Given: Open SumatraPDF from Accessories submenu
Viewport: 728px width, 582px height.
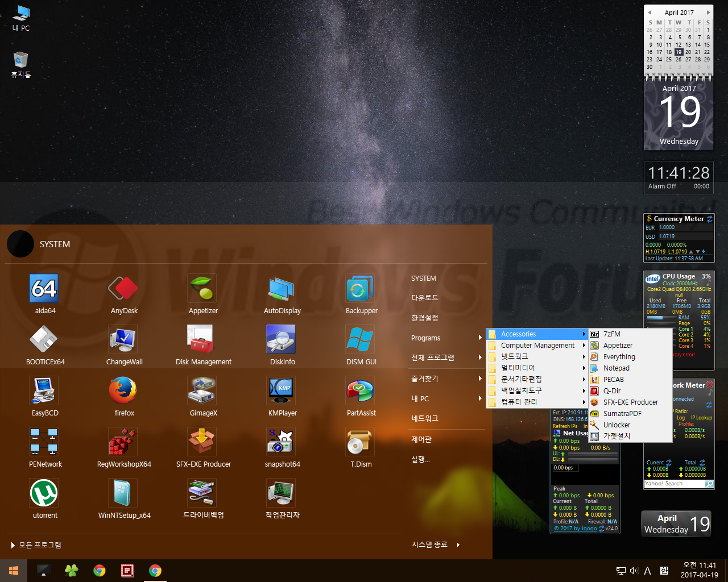Looking at the screenshot, I should [x=630, y=414].
